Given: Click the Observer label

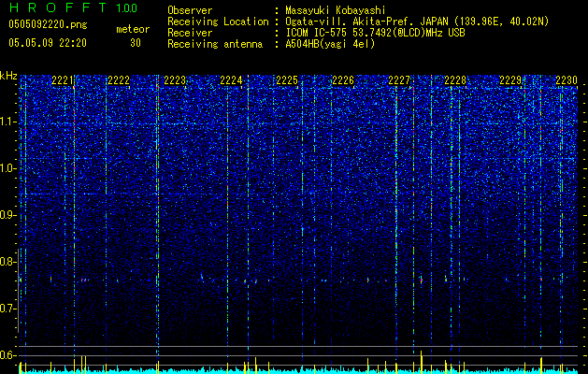Looking at the screenshot, I should pyautogui.click(x=190, y=11).
